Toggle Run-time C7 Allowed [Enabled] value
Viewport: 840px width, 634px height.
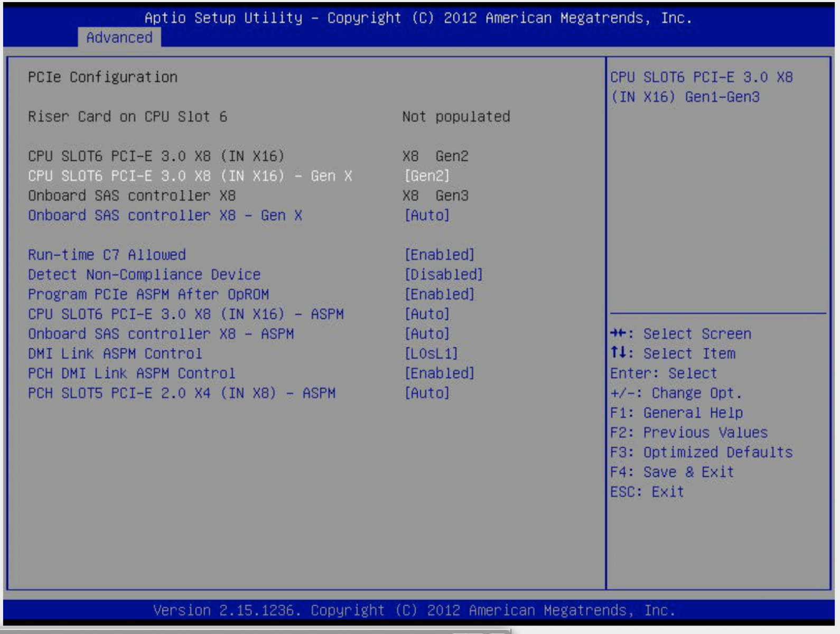(440, 255)
